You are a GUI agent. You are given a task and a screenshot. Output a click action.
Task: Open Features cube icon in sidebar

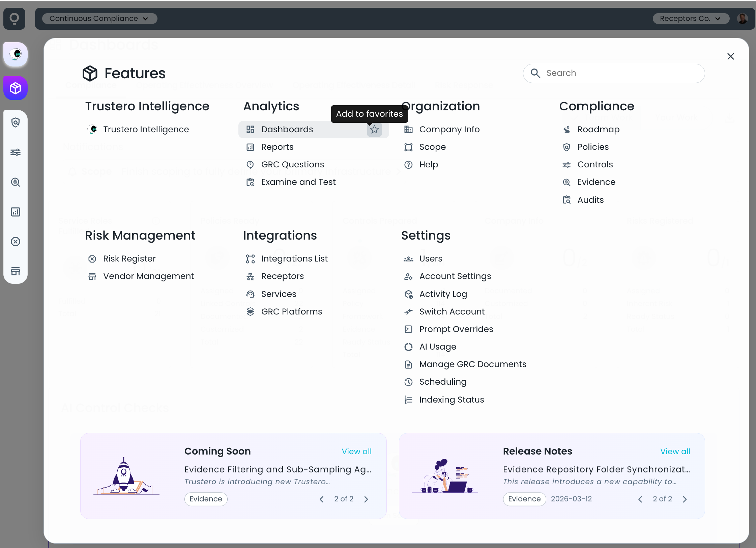point(16,88)
